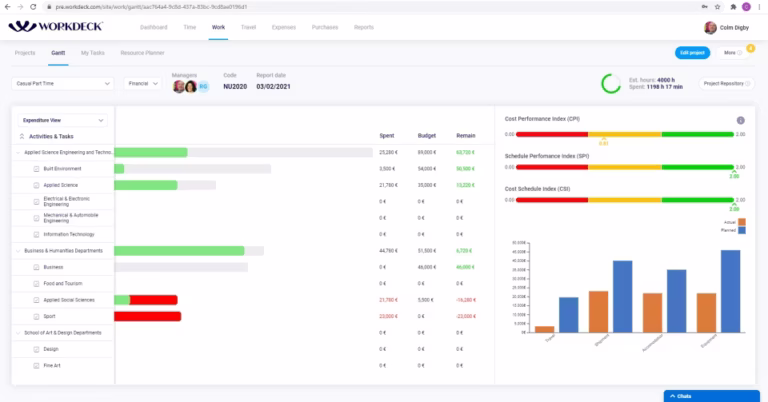Open the Colm Digby profile avatar
This screenshot has height=402, width=768.
(x=710, y=28)
